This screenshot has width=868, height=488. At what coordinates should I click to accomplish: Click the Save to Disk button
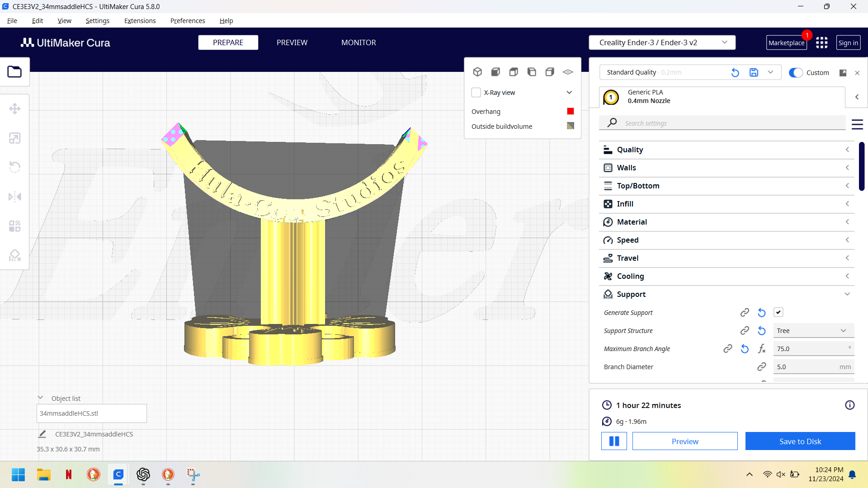pos(800,441)
